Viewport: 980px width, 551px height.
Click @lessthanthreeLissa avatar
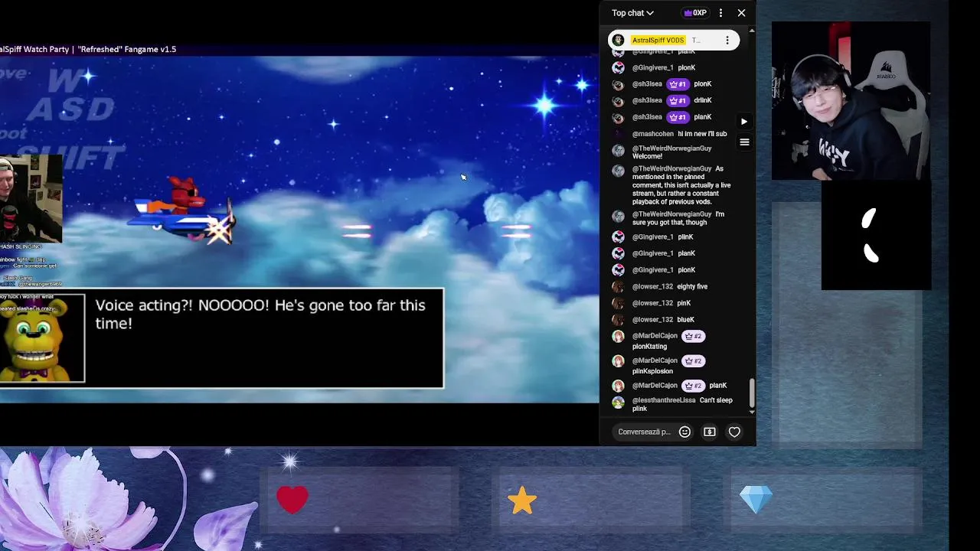(x=619, y=402)
